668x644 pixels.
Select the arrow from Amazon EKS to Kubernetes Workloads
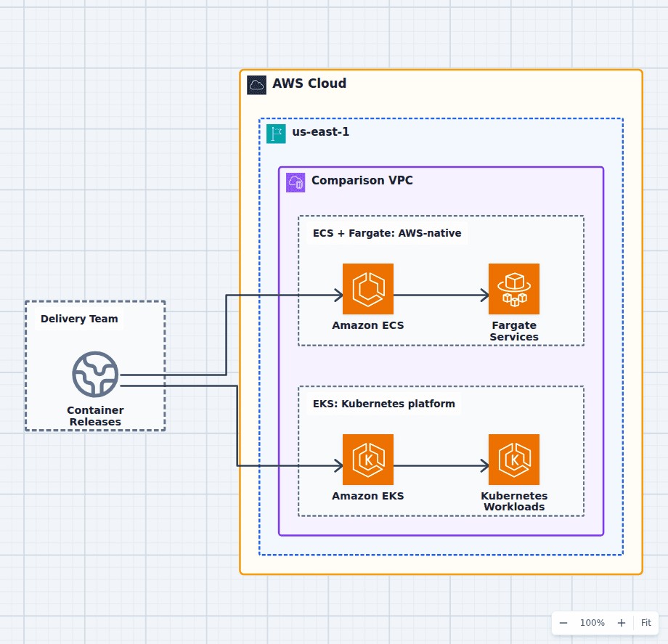[x=441, y=465]
